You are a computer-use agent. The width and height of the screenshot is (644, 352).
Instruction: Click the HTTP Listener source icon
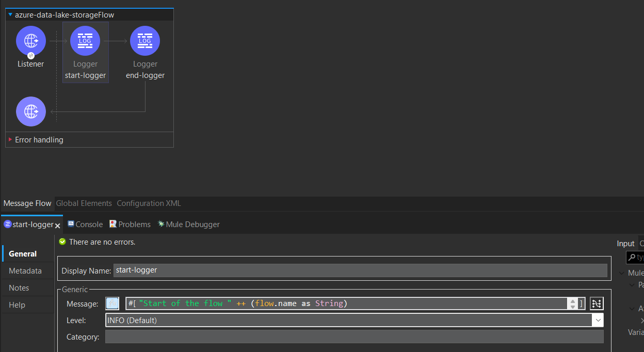point(31,41)
